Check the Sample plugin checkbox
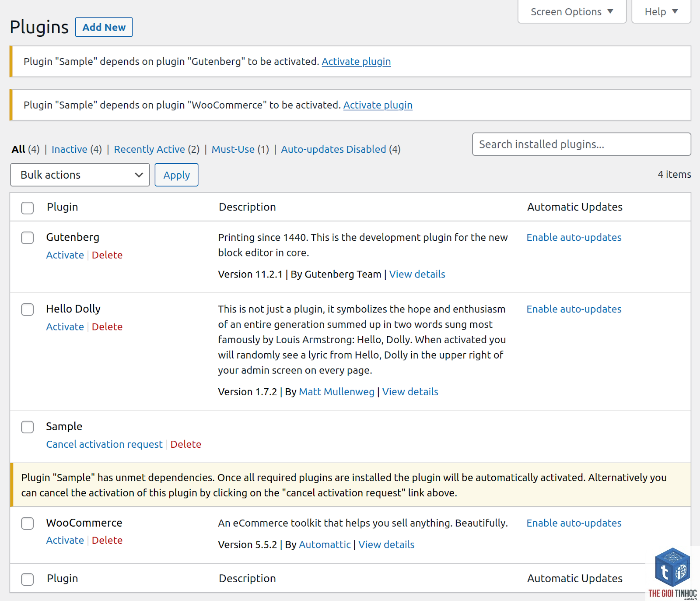 click(28, 427)
